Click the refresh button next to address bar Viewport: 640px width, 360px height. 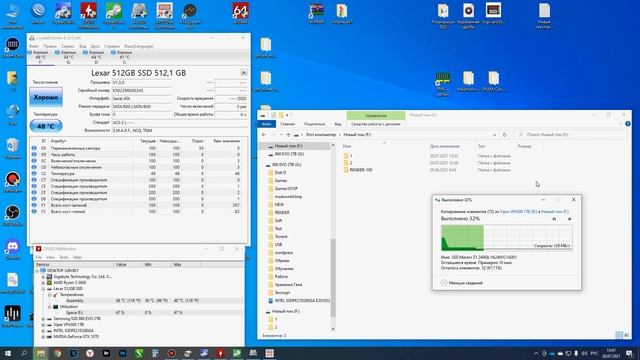click(504, 135)
